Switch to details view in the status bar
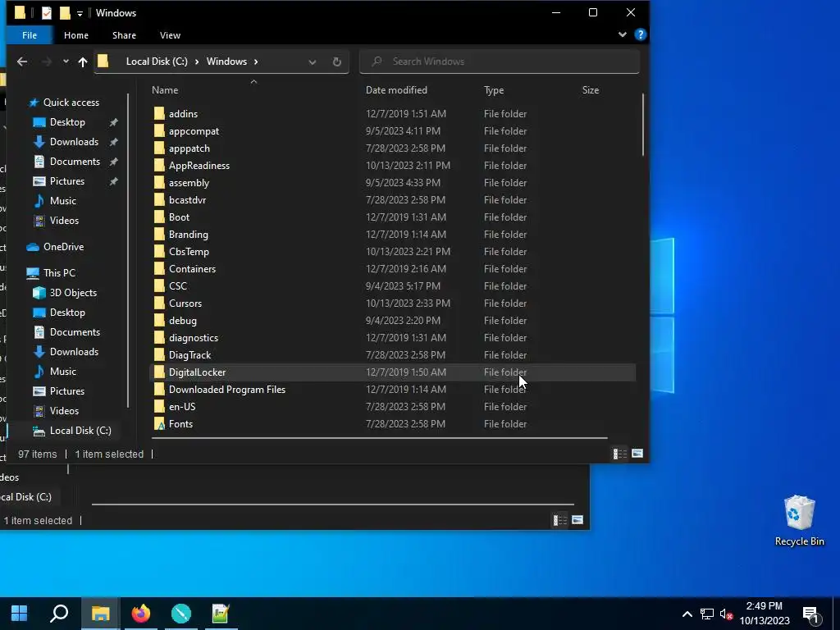The width and height of the screenshot is (840, 630). (619, 454)
